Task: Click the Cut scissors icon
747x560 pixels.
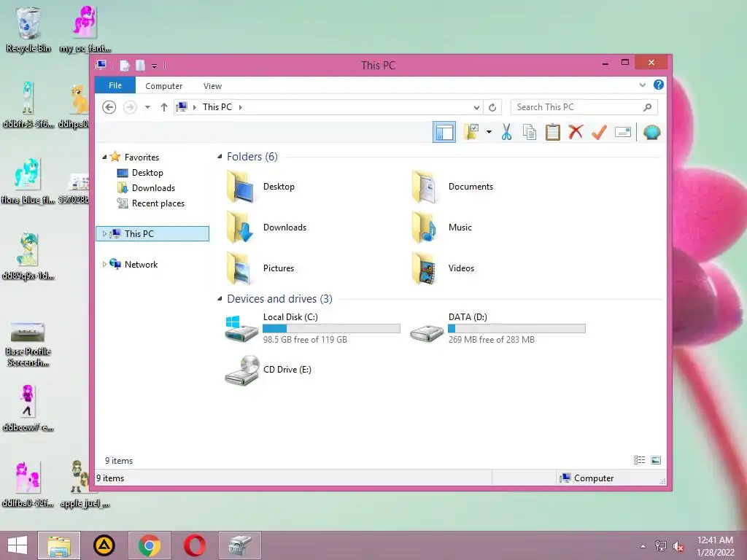Action: [506, 132]
